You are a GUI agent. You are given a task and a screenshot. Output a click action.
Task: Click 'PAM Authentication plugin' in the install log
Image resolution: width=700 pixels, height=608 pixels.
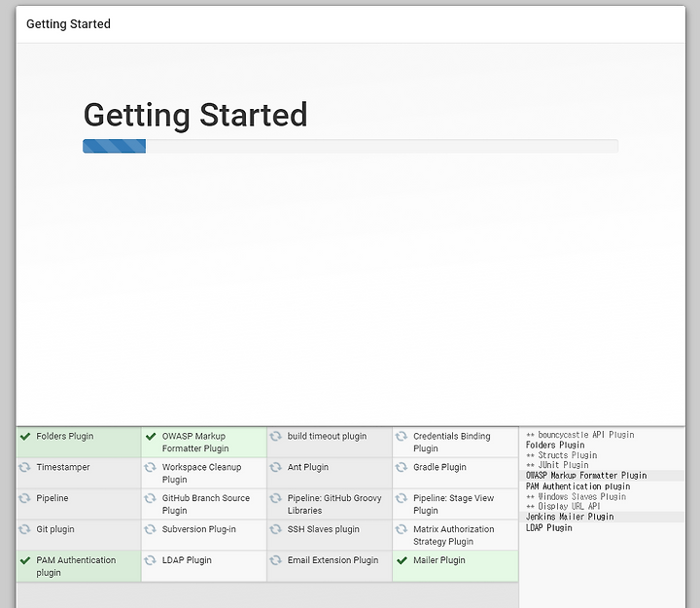pyautogui.click(x=577, y=486)
